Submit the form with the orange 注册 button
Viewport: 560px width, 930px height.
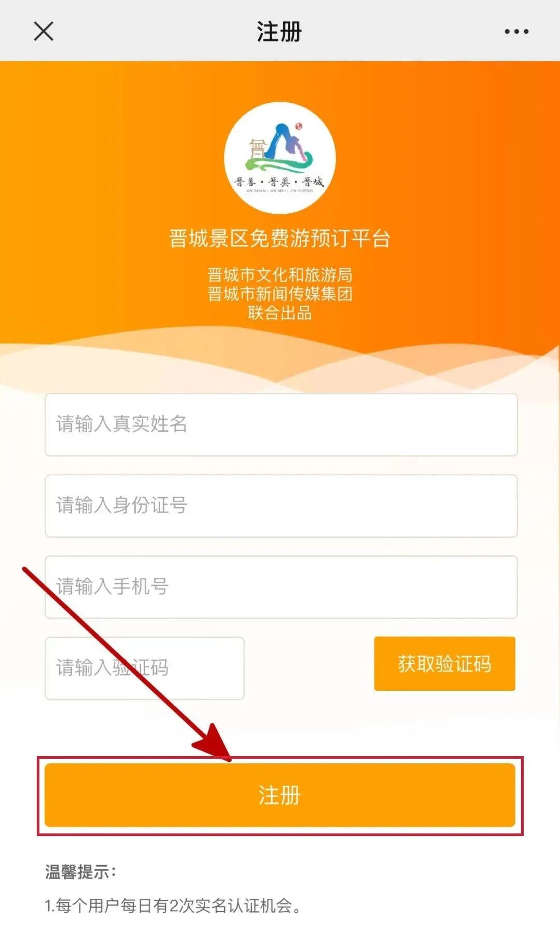coord(280,795)
